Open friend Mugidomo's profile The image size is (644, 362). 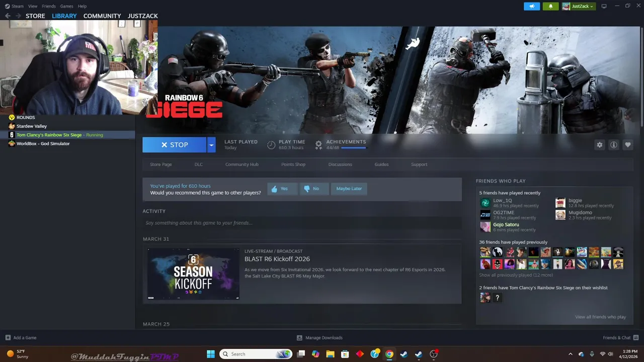coord(580,213)
